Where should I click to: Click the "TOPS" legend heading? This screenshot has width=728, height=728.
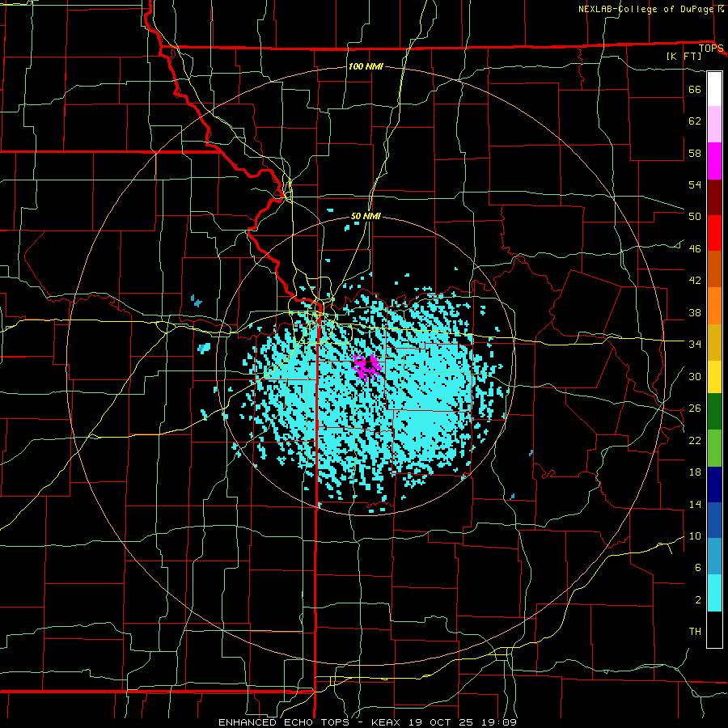pos(711,48)
